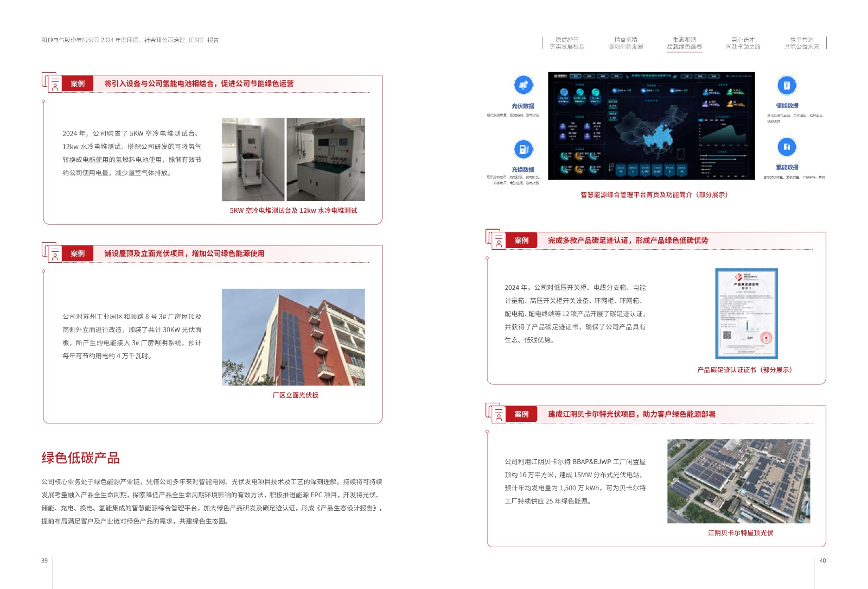Click the case document icon beside 铺设屋顶及立面光伏项目

click(x=53, y=253)
